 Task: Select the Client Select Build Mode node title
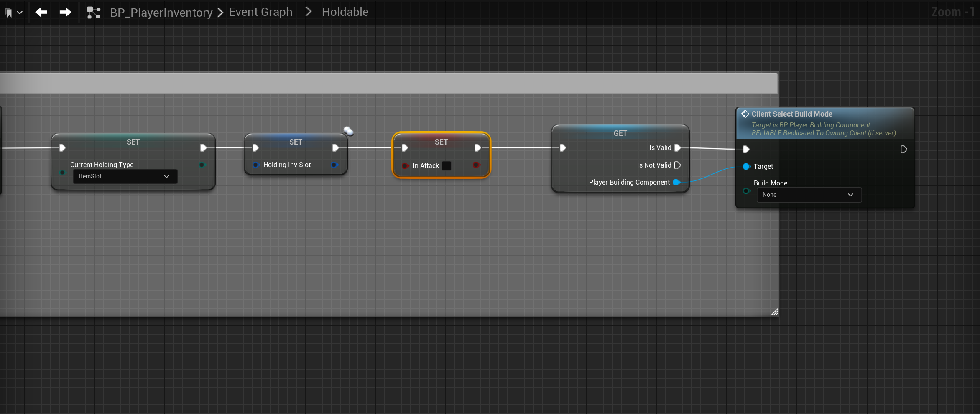tap(791, 114)
